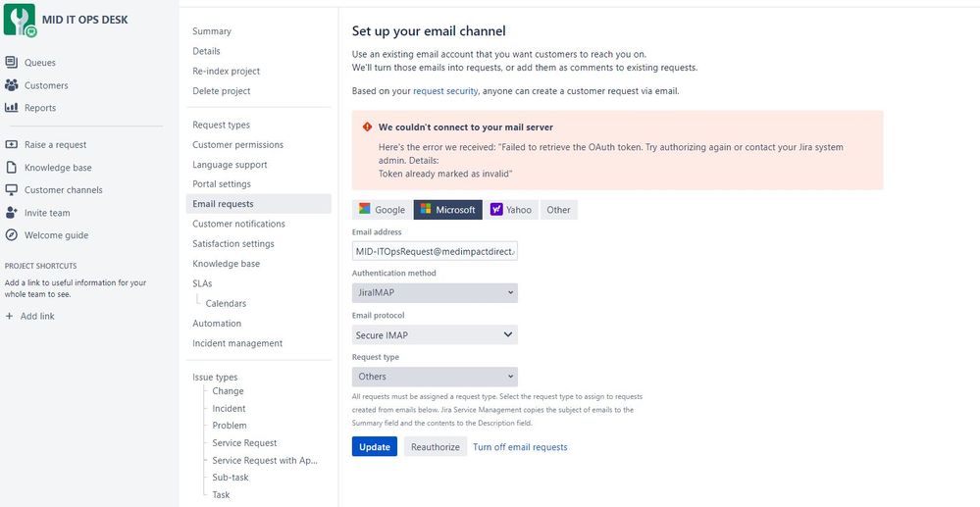Open the Authentication method dropdown
The height and width of the screenshot is (507, 980).
435,293
